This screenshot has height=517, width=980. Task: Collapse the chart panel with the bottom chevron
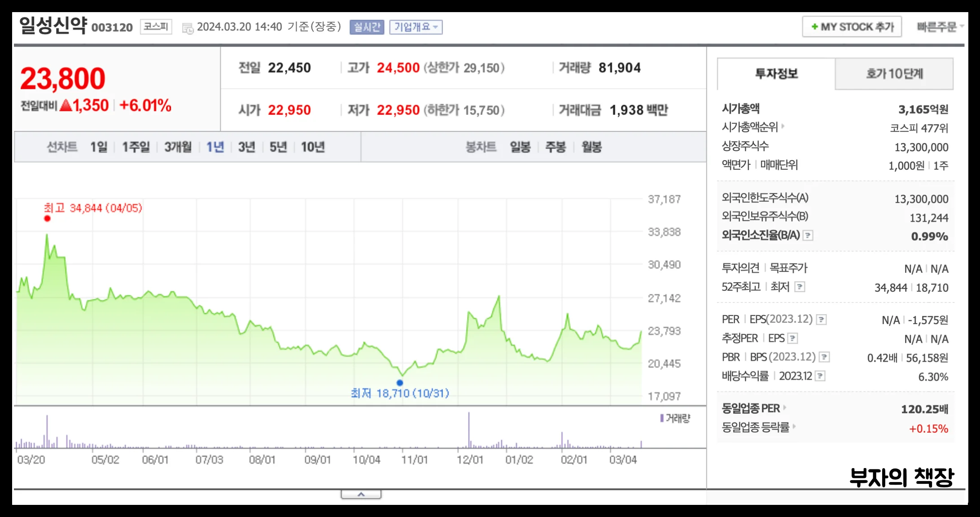pyautogui.click(x=361, y=494)
